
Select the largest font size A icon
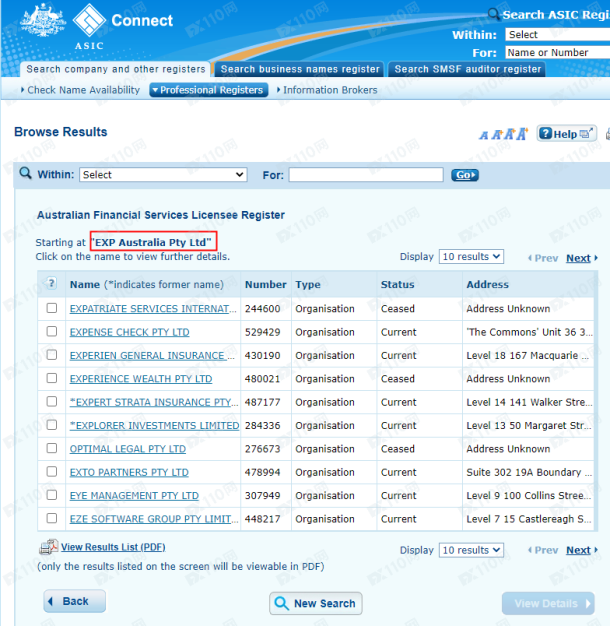pos(522,134)
